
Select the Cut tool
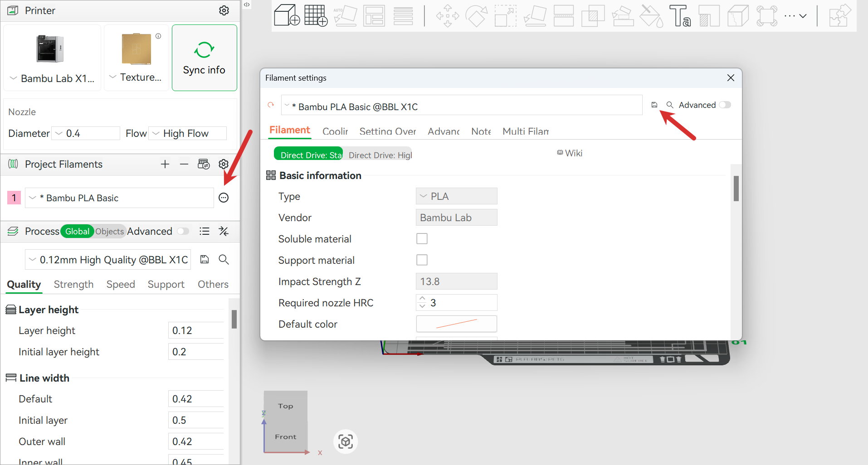[x=564, y=15]
